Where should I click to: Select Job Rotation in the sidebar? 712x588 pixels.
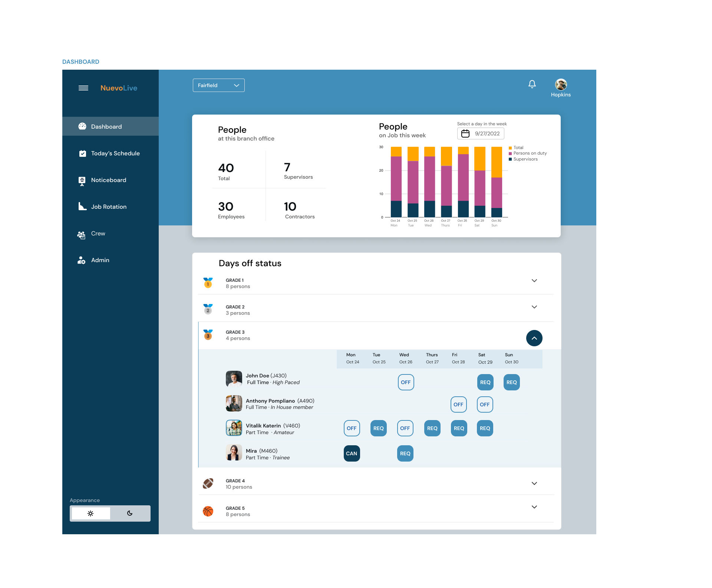point(109,207)
